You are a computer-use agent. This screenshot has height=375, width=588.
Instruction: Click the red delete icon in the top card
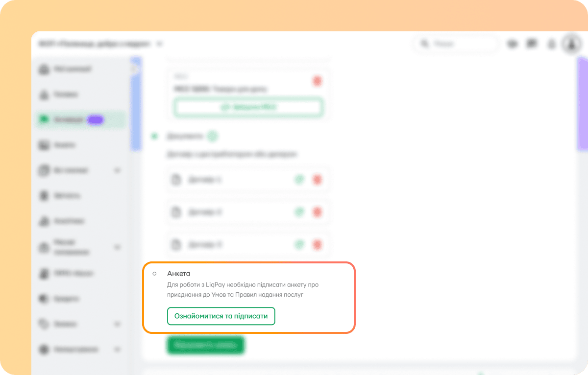pos(317,81)
